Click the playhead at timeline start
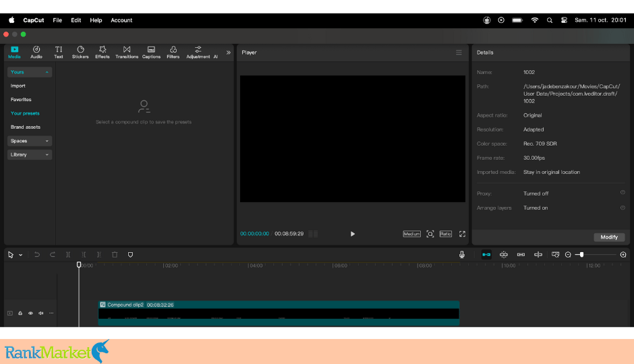The image size is (634, 364). click(x=79, y=265)
